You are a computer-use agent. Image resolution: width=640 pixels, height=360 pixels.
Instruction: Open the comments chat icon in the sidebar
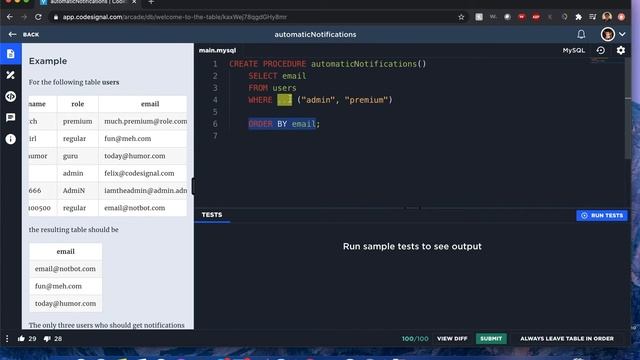click(x=11, y=118)
